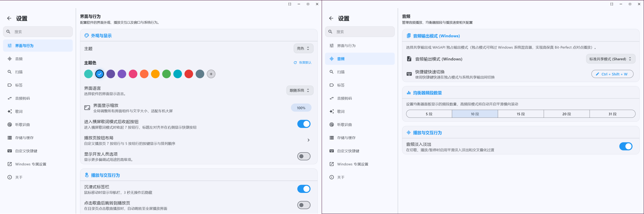Open the 主题 亮色 dropdown
The width and height of the screenshot is (644, 214).
(303, 48)
